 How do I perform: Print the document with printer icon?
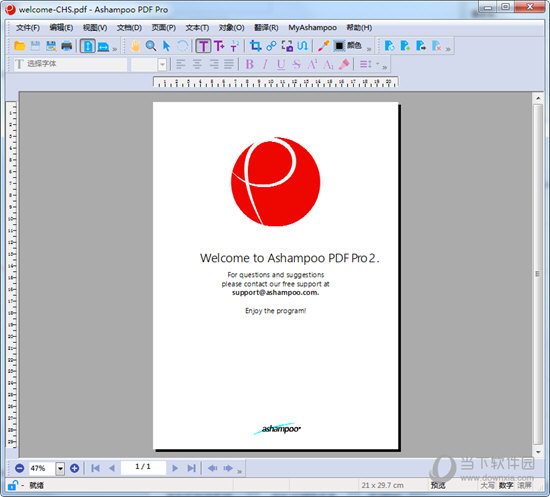click(67, 46)
